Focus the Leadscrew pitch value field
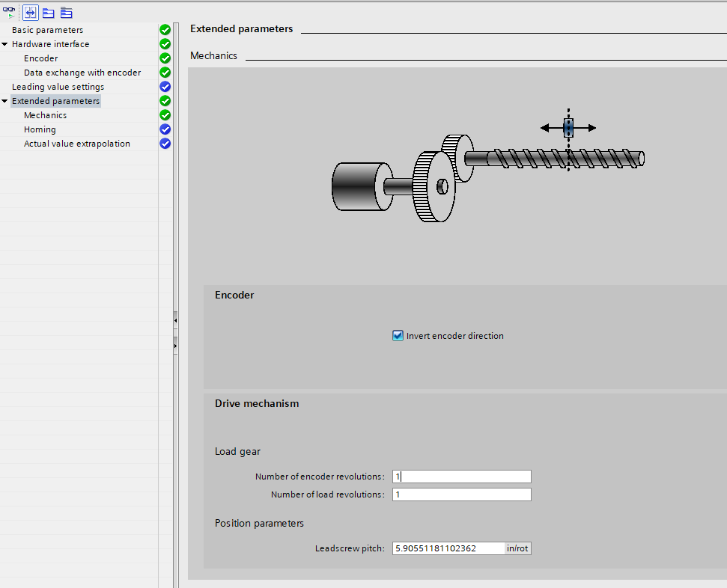Viewport: 727px width, 588px height. pyautogui.click(x=448, y=548)
